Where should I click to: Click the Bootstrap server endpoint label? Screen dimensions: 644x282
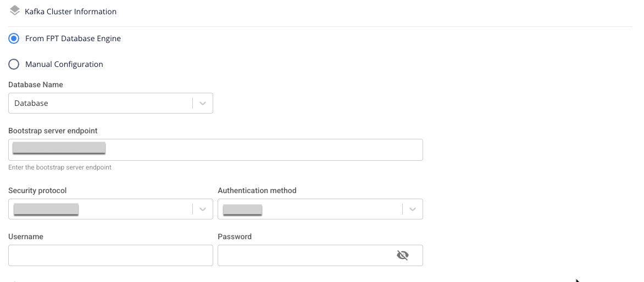point(53,131)
